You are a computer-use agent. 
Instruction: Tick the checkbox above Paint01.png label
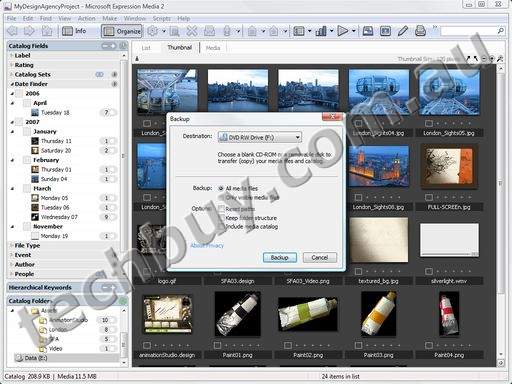(x=217, y=345)
